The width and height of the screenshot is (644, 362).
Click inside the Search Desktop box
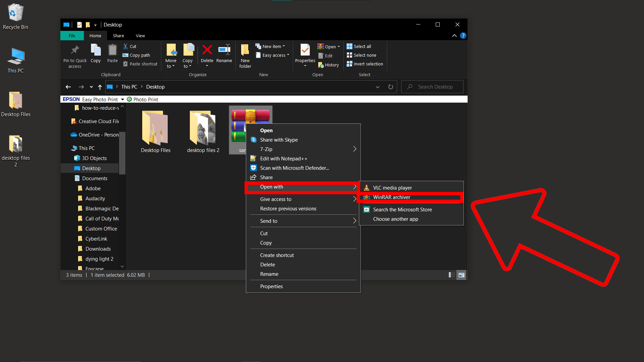(432, 87)
